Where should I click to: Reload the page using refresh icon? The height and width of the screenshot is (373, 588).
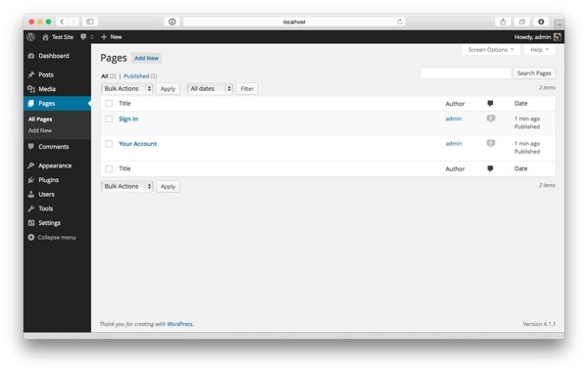[400, 22]
